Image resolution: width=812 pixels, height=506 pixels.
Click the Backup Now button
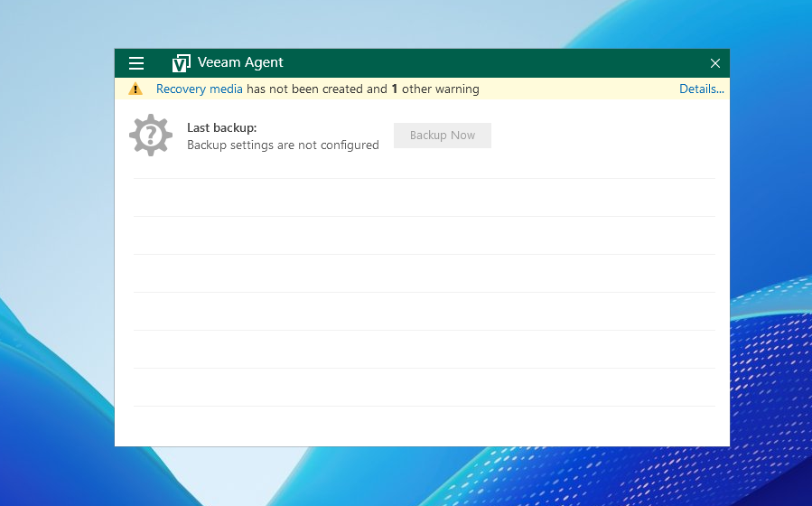pyautogui.click(x=443, y=136)
